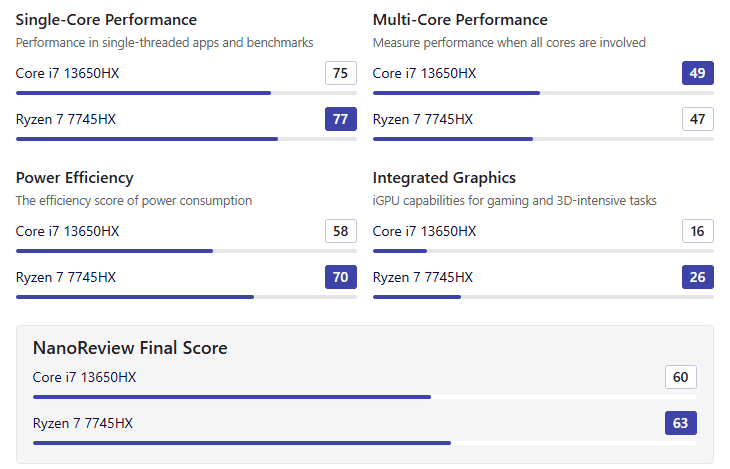Click Ryzen 7 7745HX power efficiency score 70
This screenshot has height=469, width=730.
[340, 277]
